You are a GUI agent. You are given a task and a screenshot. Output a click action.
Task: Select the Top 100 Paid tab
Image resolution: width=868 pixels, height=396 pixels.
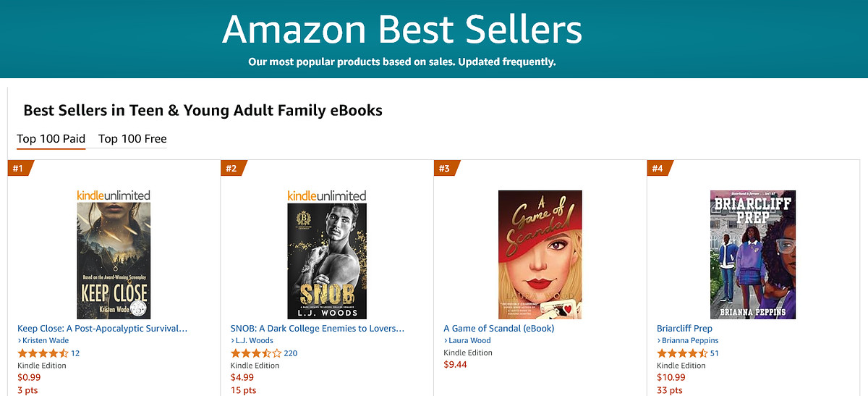coord(51,139)
